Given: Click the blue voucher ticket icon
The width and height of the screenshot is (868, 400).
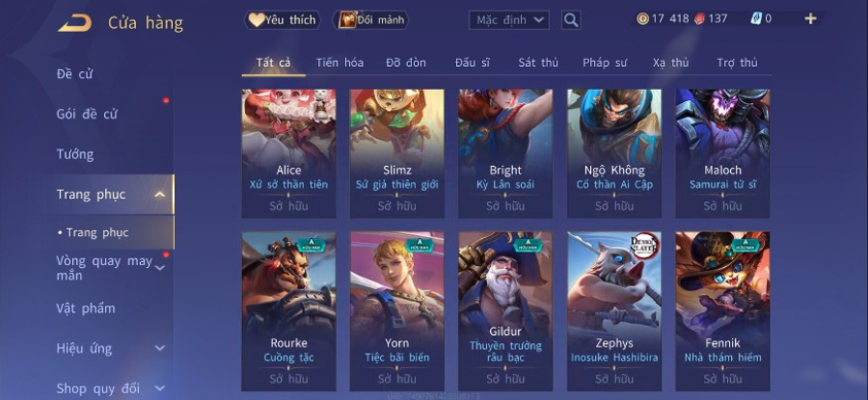Looking at the screenshot, I should point(756,19).
